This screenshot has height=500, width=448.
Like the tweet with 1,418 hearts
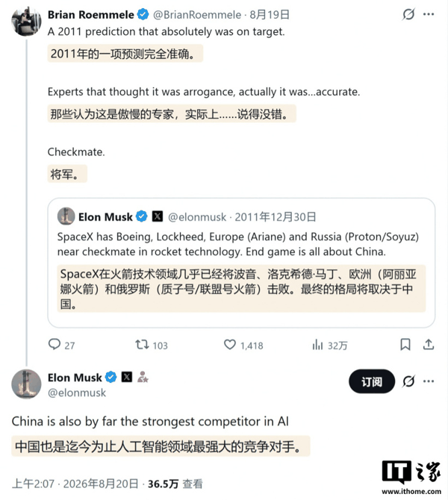230,345
